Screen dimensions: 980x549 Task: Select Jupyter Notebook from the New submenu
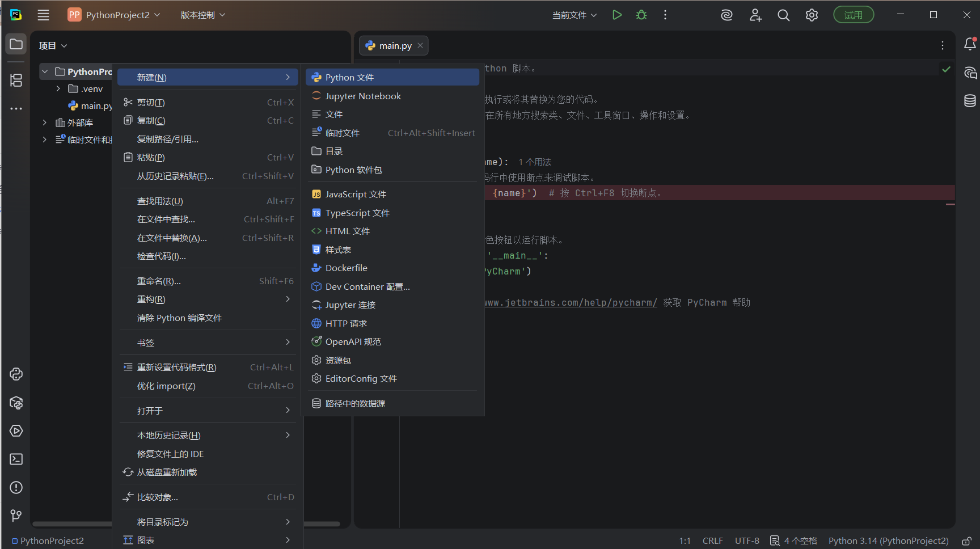pyautogui.click(x=363, y=95)
